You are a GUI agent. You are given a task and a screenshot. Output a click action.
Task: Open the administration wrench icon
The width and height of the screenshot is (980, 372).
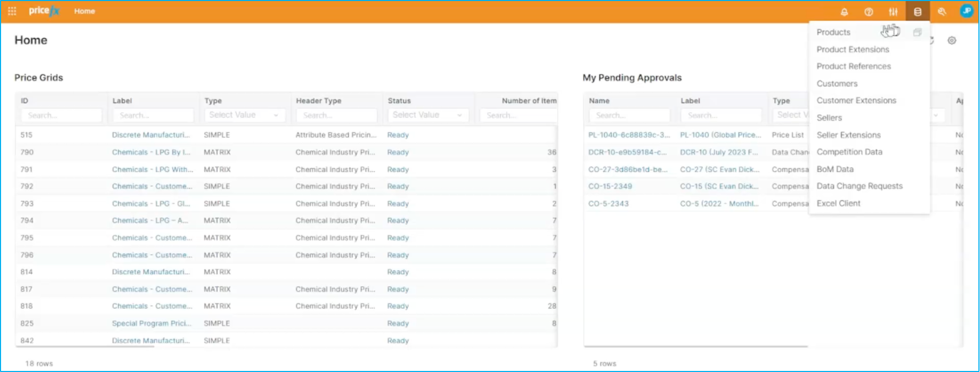click(x=942, y=11)
